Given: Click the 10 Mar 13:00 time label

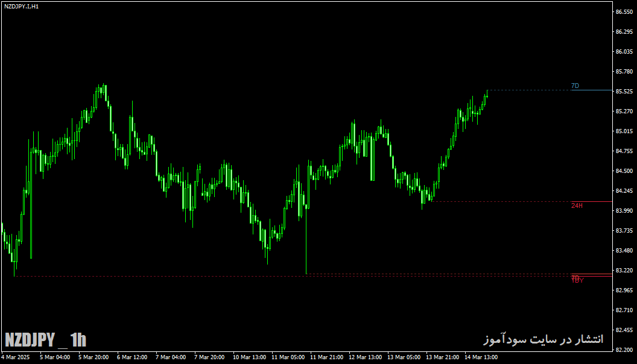Looking at the screenshot, I should coord(250,357).
